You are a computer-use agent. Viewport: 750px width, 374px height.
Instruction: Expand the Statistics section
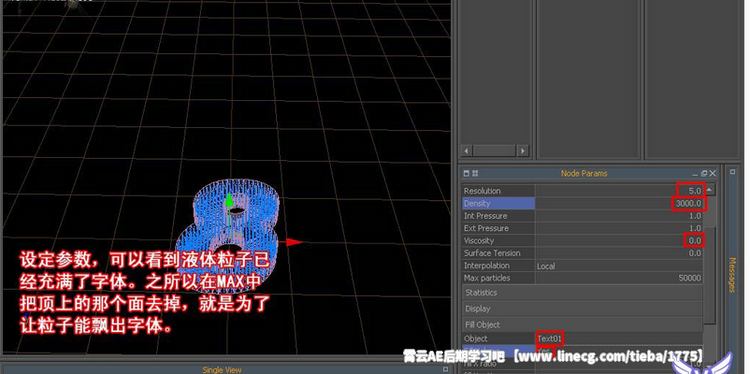coord(583,293)
